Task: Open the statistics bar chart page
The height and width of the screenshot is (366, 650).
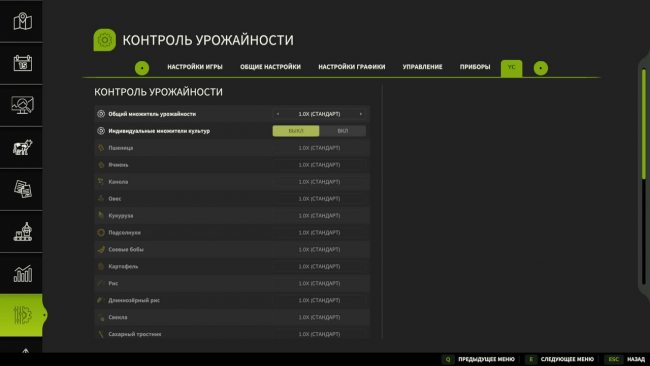Action: click(x=22, y=274)
